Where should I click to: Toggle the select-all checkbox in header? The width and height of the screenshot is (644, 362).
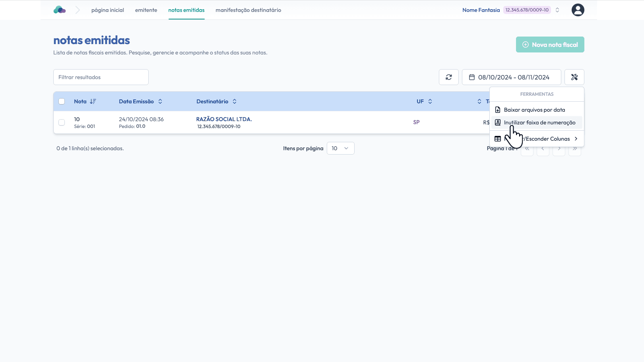pyautogui.click(x=62, y=101)
